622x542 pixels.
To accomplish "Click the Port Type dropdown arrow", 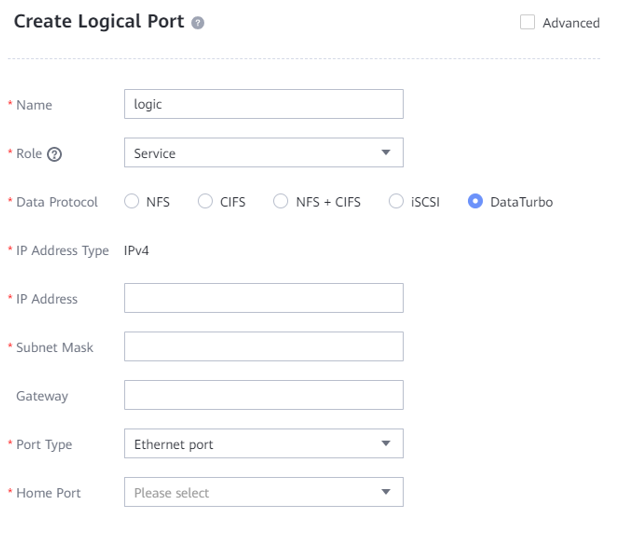I will point(386,443).
